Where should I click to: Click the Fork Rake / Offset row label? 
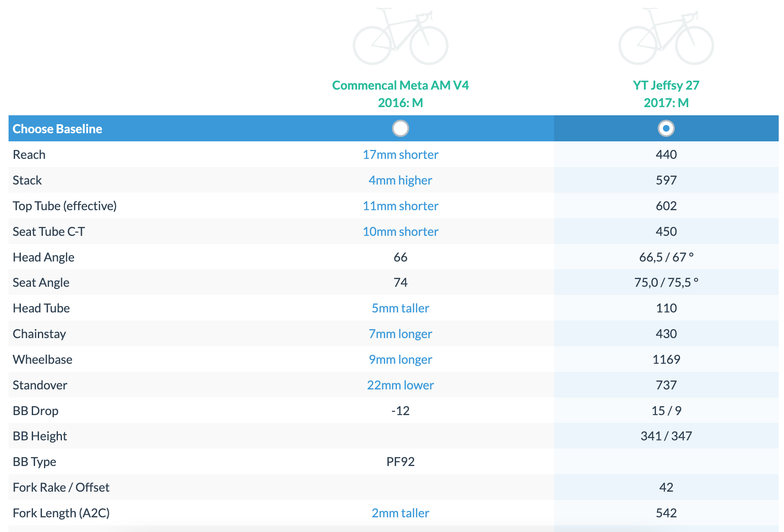pyautogui.click(x=61, y=487)
